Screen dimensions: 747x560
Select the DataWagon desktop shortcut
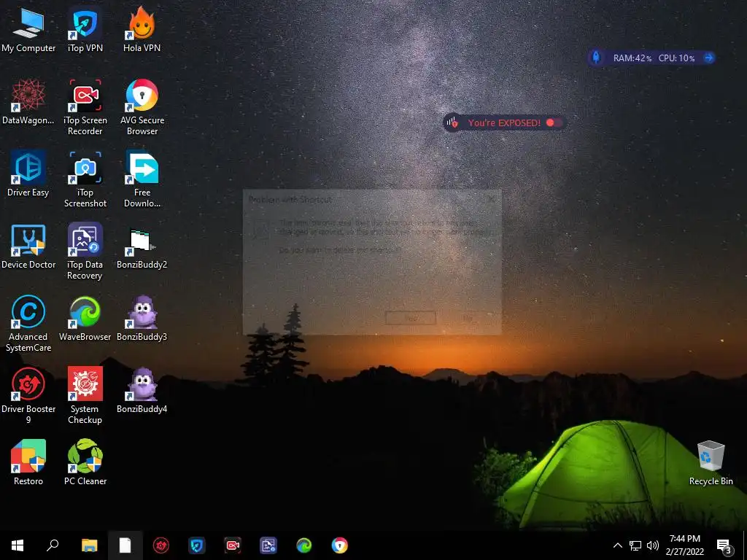tap(28, 102)
